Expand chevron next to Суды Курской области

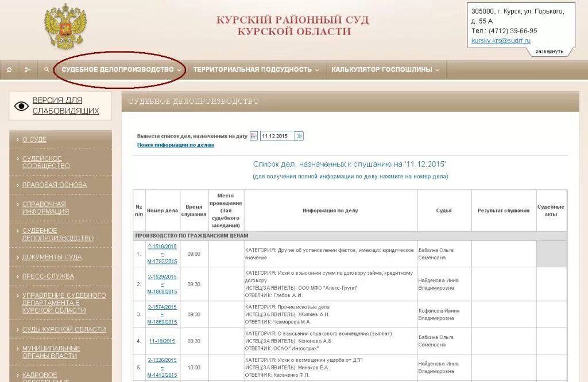pyautogui.click(x=17, y=329)
